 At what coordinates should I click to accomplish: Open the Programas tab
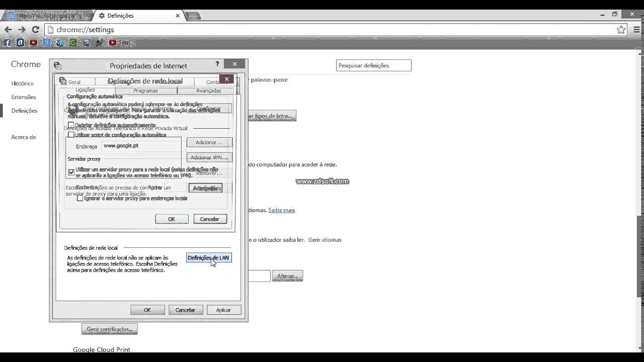[146, 90]
